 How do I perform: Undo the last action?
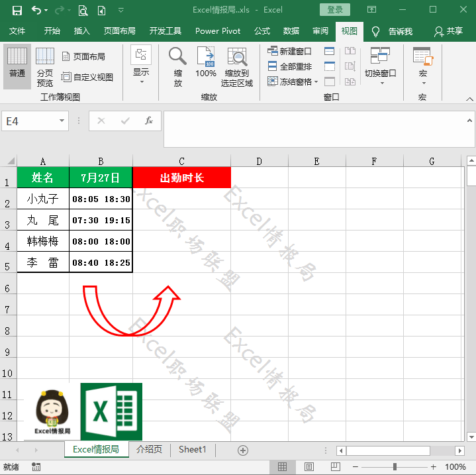pos(36,11)
